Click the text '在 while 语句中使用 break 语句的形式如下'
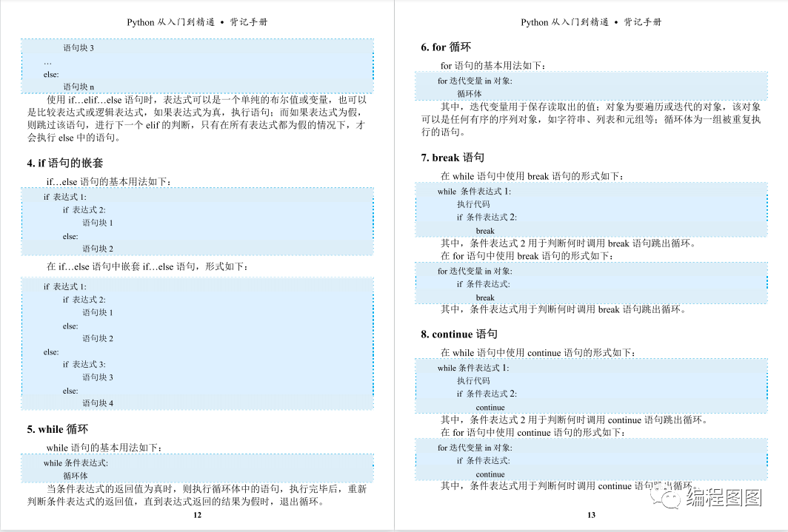Screen dimensions: 788x532 point(530,176)
